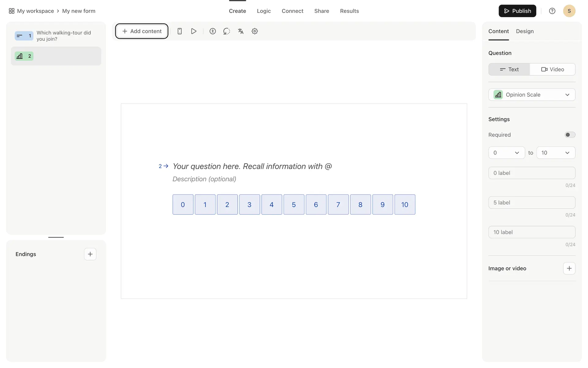
Task: Select Text question mode
Action: (509, 69)
